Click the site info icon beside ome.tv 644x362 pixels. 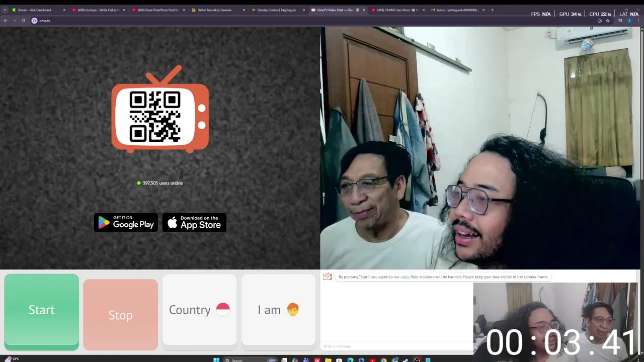[x=34, y=21]
